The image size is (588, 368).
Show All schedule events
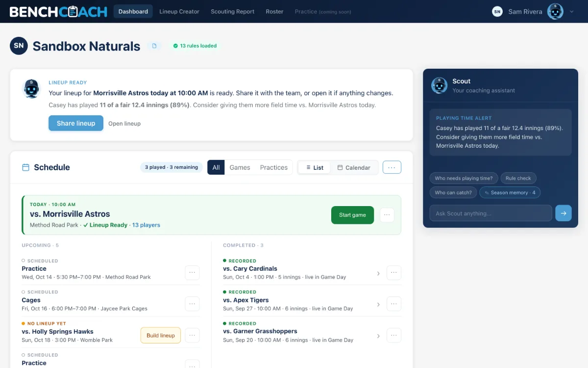coord(216,167)
